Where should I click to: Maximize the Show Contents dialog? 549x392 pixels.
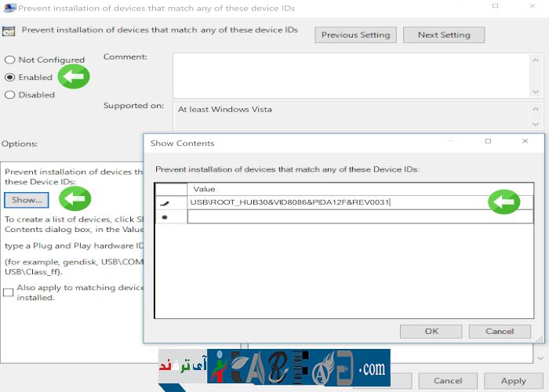pyautogui.click(x=488, y=142)
